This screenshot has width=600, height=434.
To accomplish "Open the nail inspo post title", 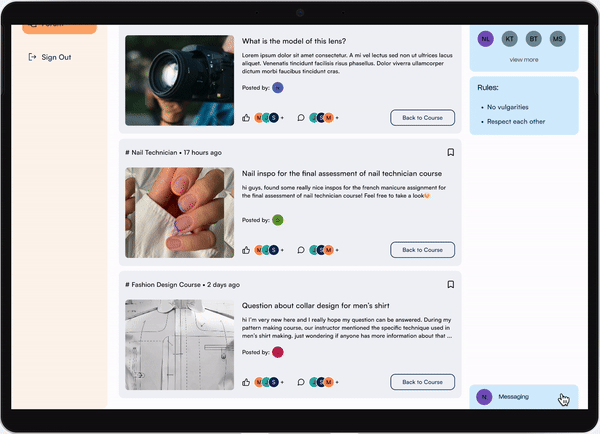I will click(x=342, y=173).
